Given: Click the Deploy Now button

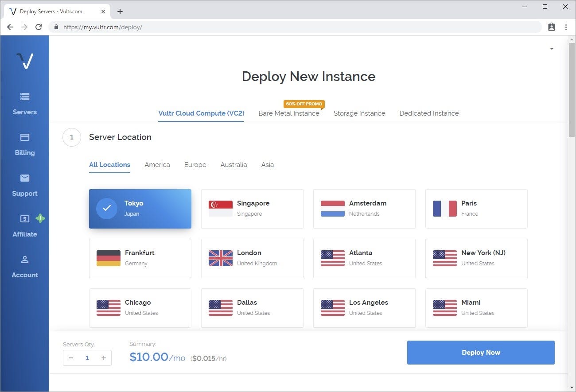Looking at the screenshot, I should [481, 353].
